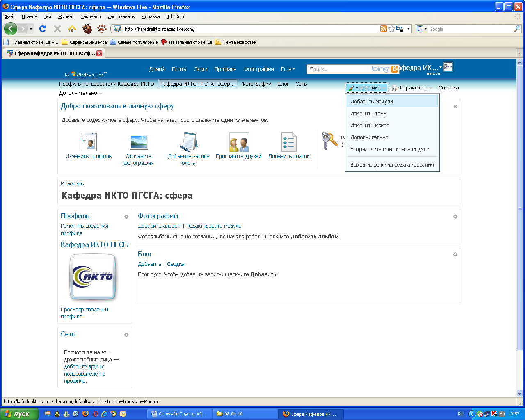Click the ИКТО profile picture thumbnail

pos(93,277)
